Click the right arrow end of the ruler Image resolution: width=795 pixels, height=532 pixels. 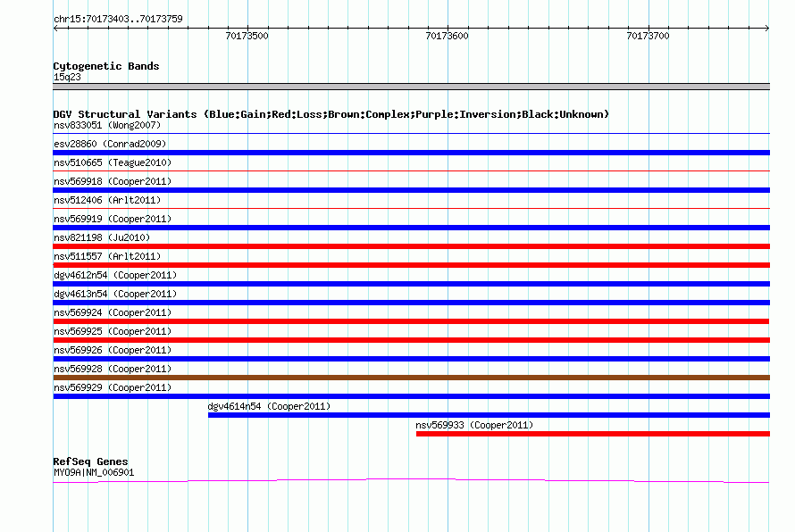tap(767, 28)
